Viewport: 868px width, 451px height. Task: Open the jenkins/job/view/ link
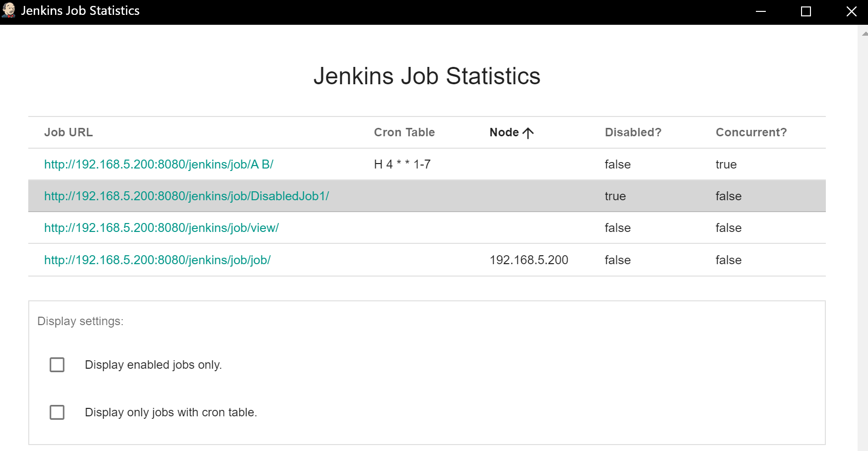pos(161,228)
